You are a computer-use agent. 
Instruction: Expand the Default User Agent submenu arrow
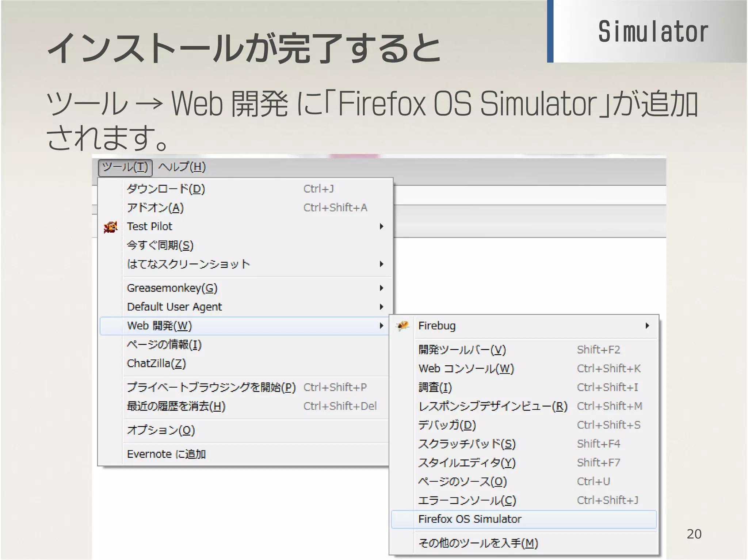pyautogui.click(x=381, y=307)
